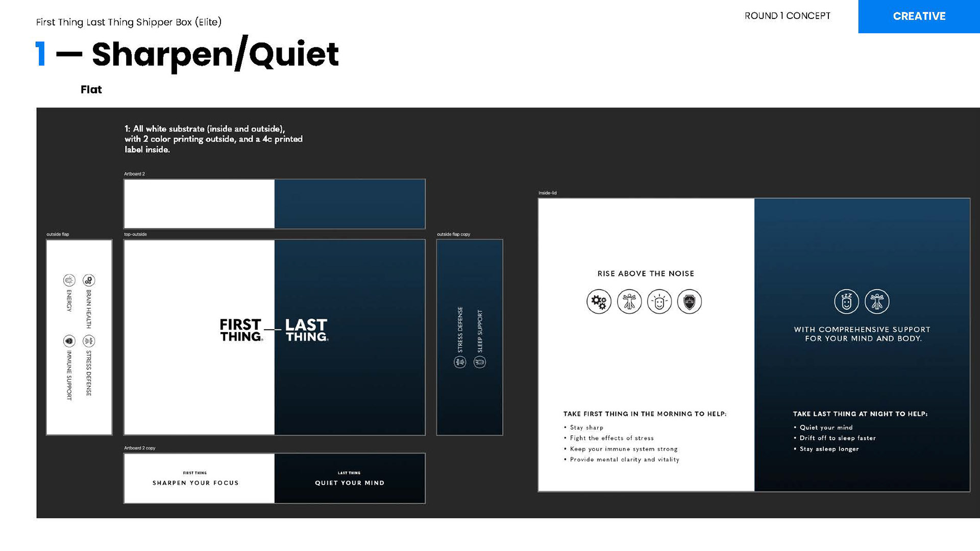Image resolution: width=980 pixels, height=551 pixels.
Task: Select the Inside-lid artboard label
Action: (547, 193)
